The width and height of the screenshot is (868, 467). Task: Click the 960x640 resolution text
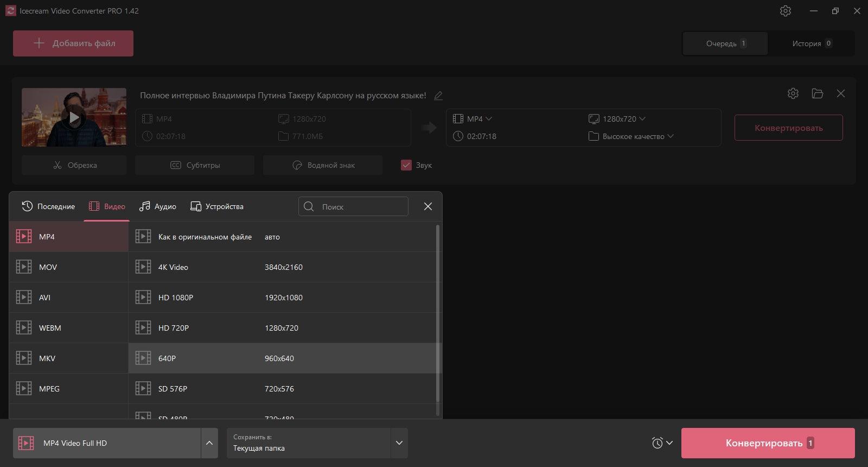point(279,358)
